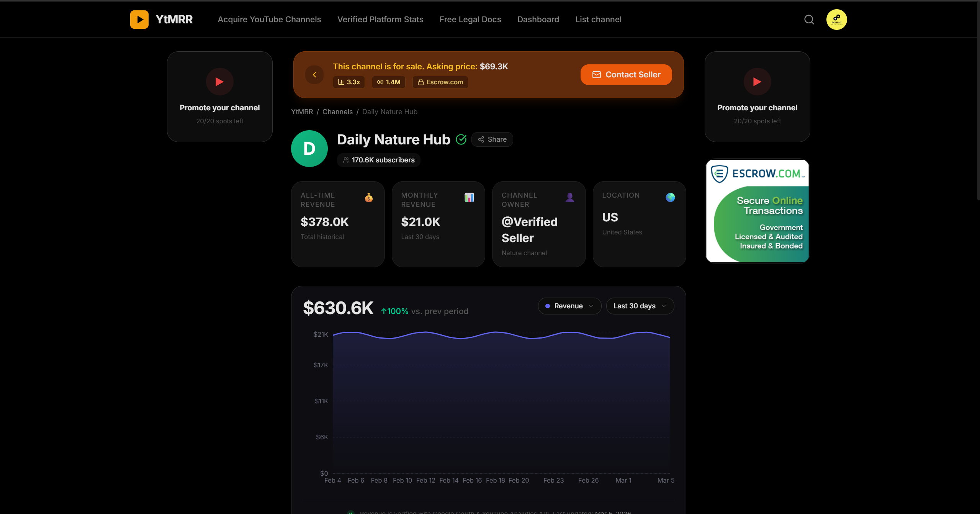Expand the Revenue metric dropdown
This screenshot has height=514, width=980.
(569, 306)
